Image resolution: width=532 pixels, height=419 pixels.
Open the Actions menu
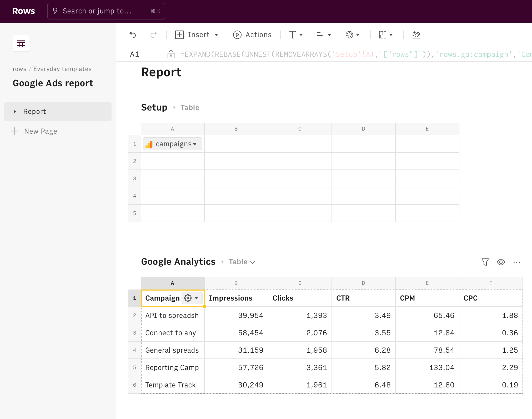pyautogui.click(x=252, y=35)
